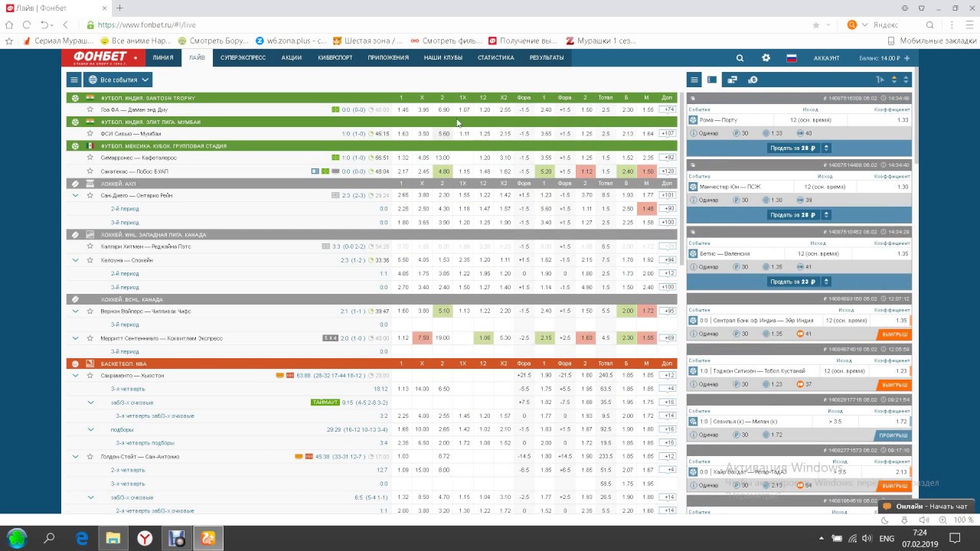Favorite Калгари Хитмен — Реджайна Пэтс star

pos(90,246)
